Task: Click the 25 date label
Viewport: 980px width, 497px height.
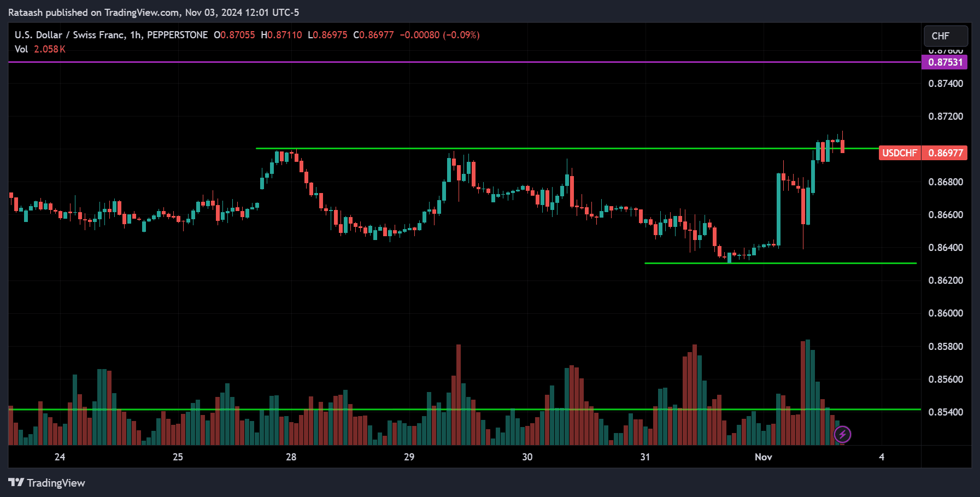Action: [x=178, y=457]
